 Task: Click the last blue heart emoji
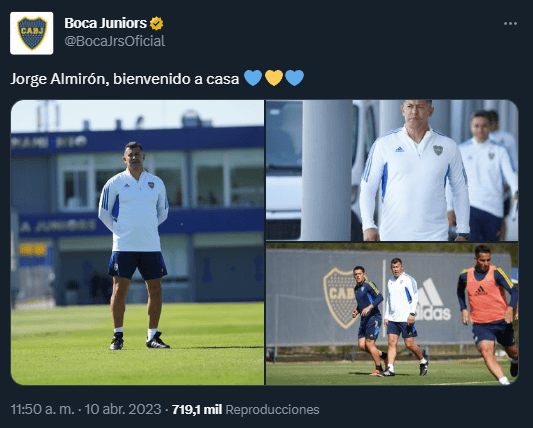(x=295, y=78)
